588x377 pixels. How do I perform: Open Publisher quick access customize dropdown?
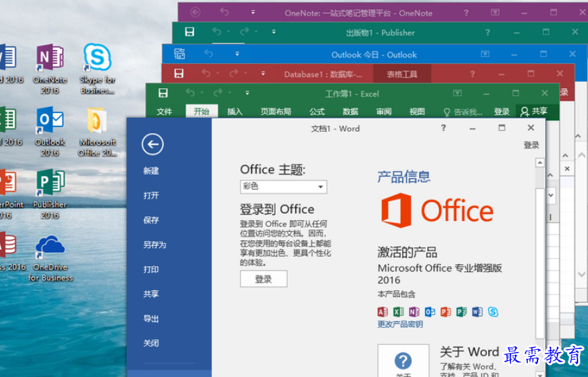click(274, 32)
